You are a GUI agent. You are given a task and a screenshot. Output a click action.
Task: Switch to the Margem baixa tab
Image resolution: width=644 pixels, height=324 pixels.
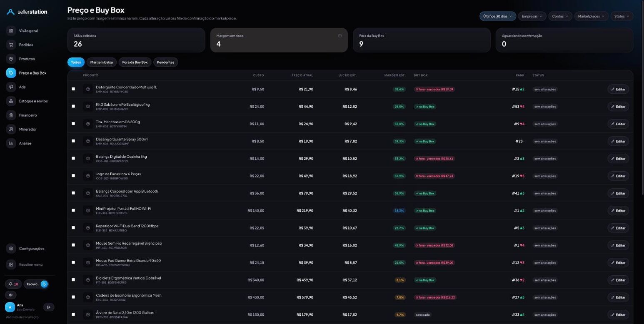click(x=102, y=62)
